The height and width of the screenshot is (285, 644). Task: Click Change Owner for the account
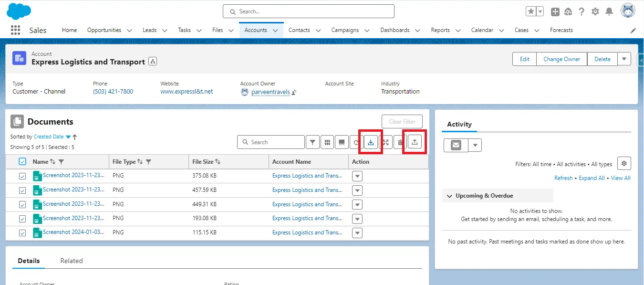(x=561, y=59)
